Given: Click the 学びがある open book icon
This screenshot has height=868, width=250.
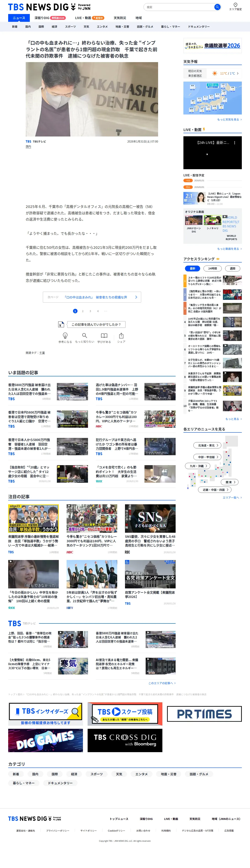Looking at the screenshot, I should point(104,336).
